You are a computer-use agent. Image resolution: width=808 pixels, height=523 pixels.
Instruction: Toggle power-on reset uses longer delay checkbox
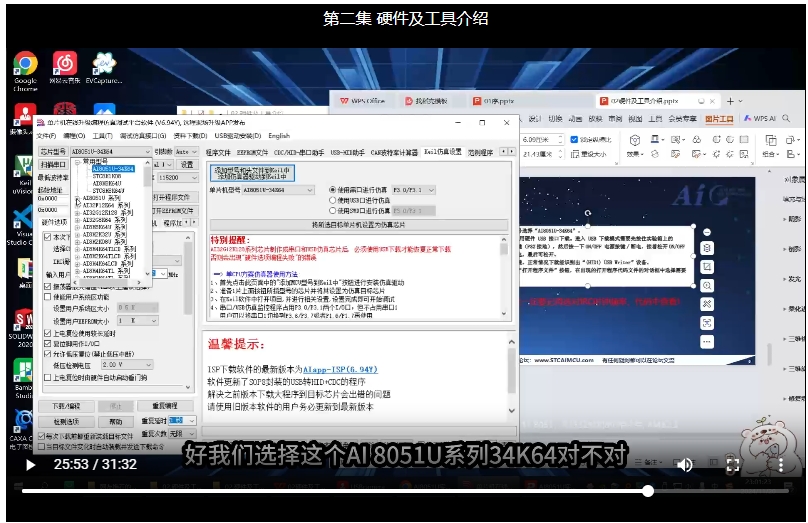[47, 333]
